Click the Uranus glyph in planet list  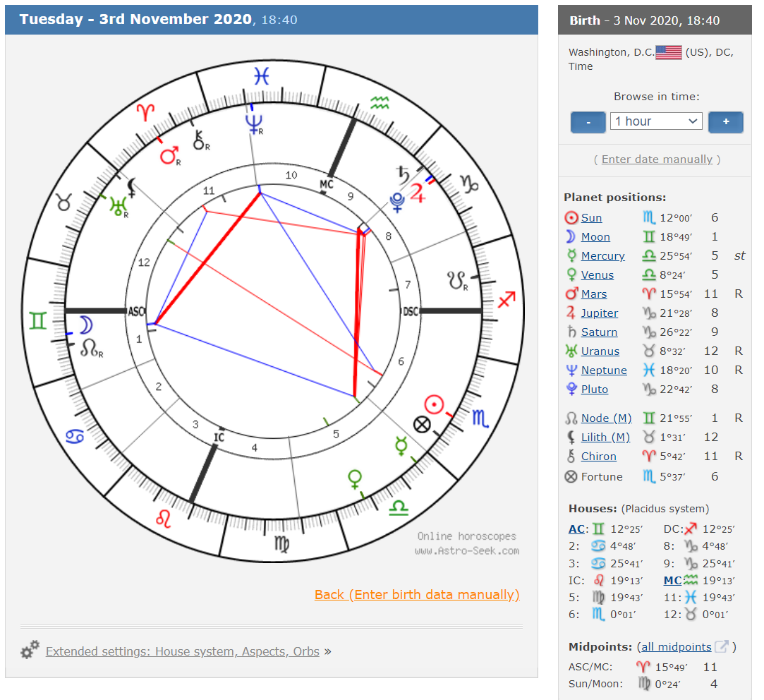[x=571, y=351]
